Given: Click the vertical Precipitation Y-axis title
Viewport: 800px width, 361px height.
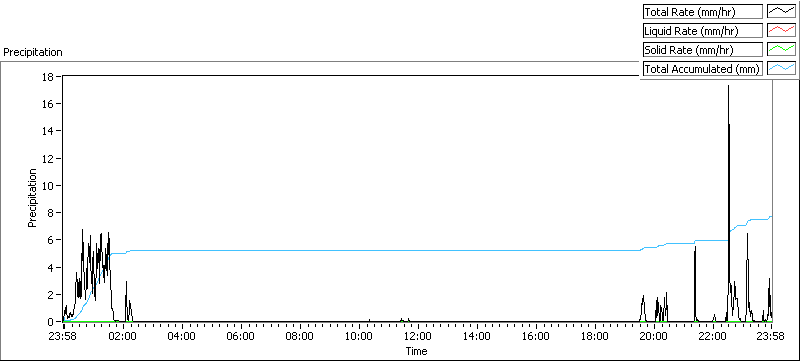Looking at the screenshot, I should pyautogui.click(x=32, y=198).
